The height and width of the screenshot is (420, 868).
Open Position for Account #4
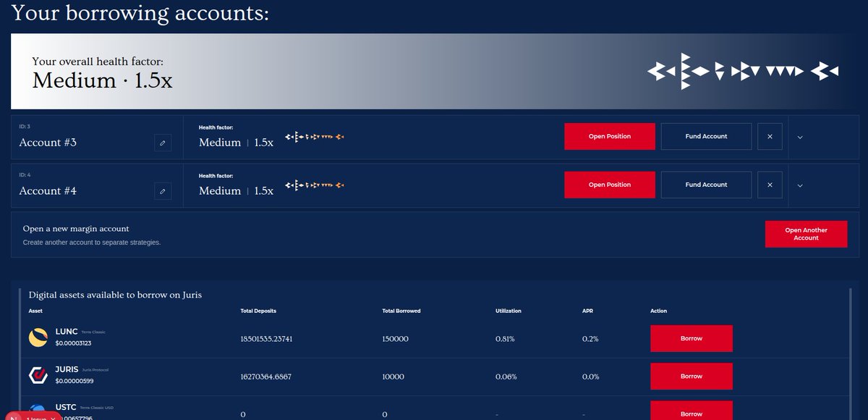tap(610, 185)
